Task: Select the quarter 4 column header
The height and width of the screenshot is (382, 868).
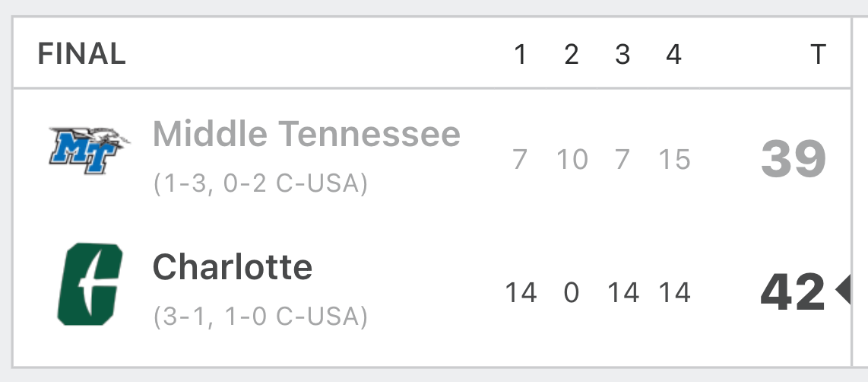Action: click(673, 54)
